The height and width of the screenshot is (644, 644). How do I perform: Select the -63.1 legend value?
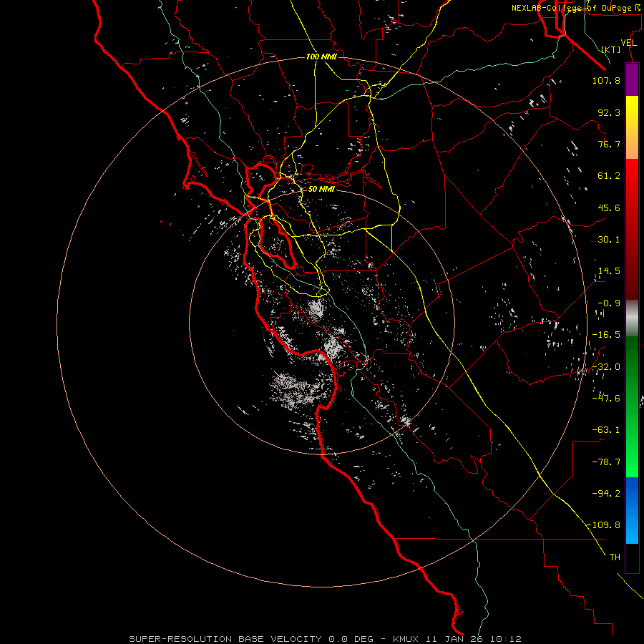click(x=606, y=430)
